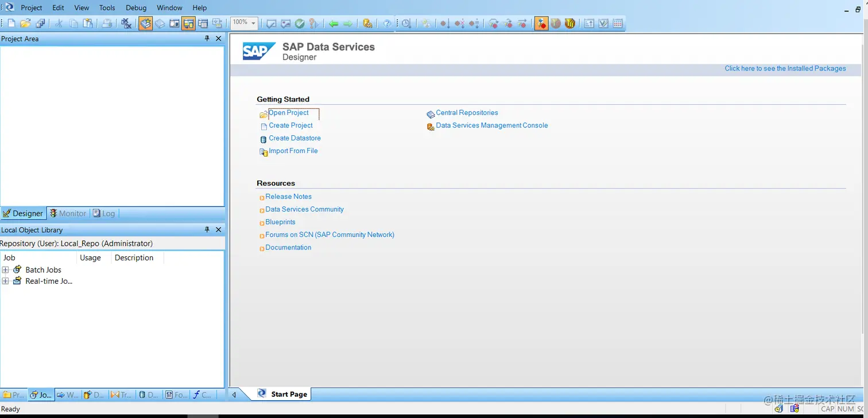Click the Close All Windows toolbar icon

tap(126, 24)
